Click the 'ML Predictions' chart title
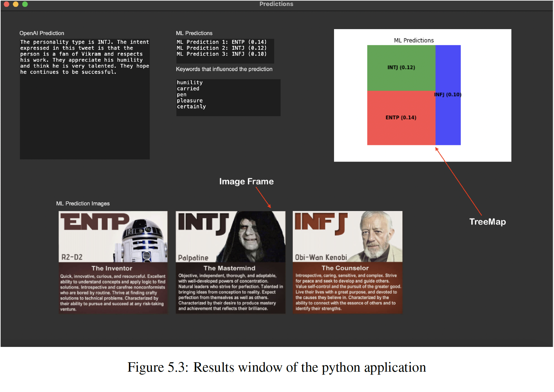554x392 pixels. 414,40
